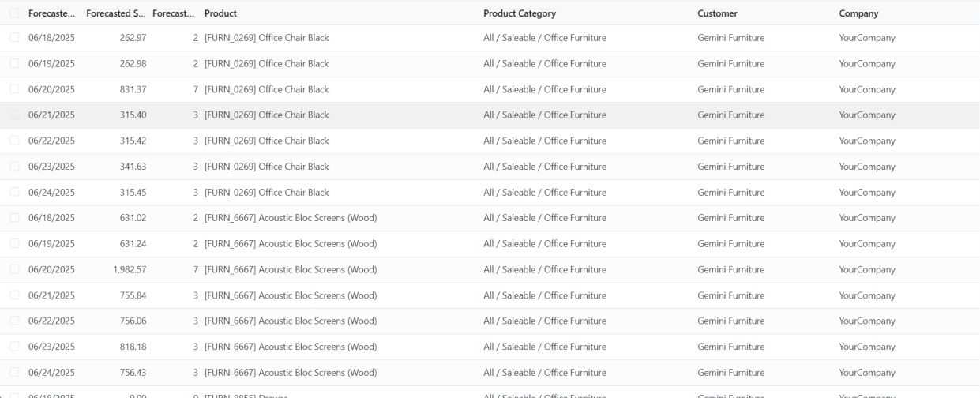Click YourCompany in the 818.18 row

pos(867,347)
